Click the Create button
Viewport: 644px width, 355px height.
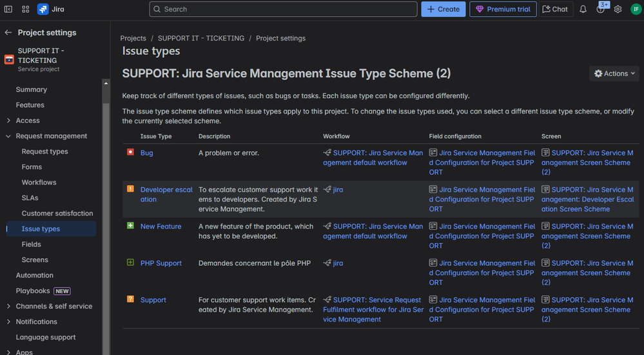point(444,9)
